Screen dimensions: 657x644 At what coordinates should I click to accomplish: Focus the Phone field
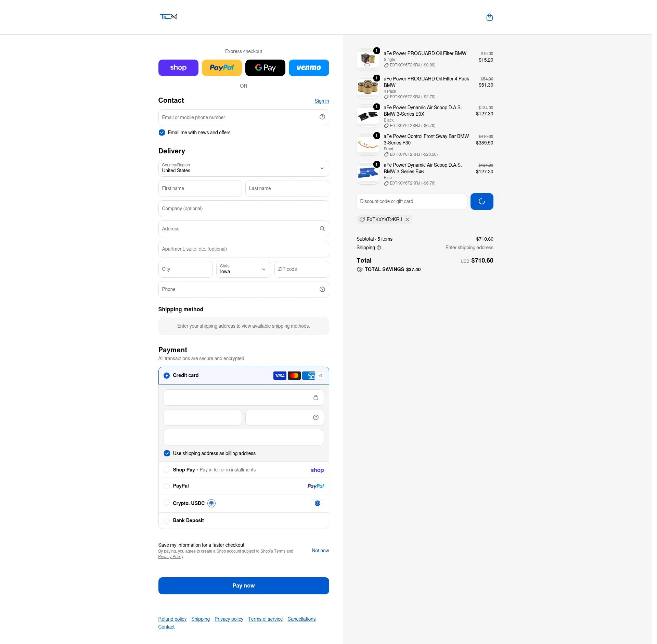tap(244, 290)
